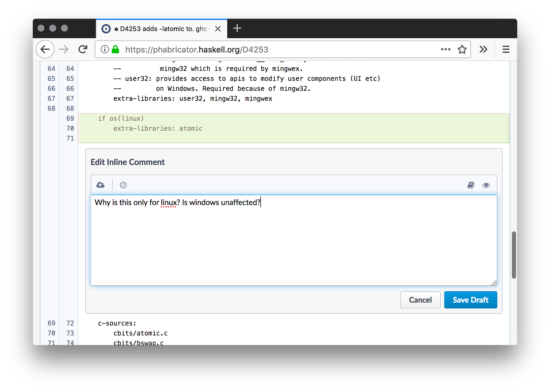Open the Remarkup formatting reference book icon

click(471, 185)
